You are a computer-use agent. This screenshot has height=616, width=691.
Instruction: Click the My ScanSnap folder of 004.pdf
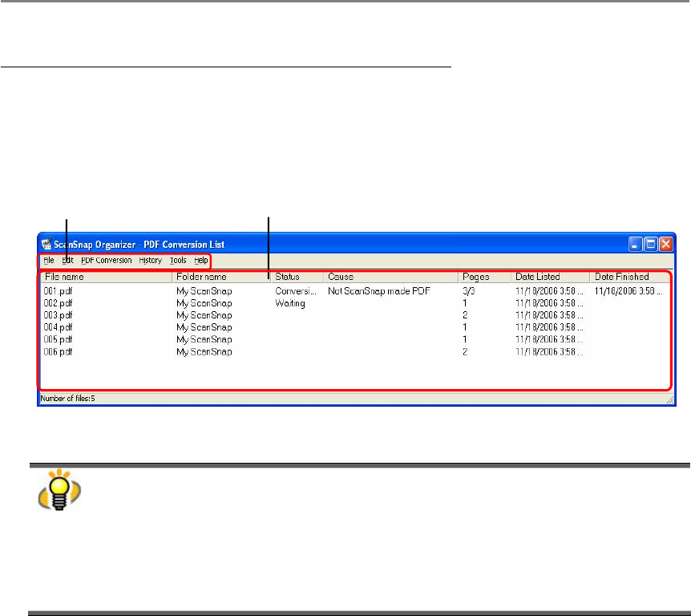point(204,327)
